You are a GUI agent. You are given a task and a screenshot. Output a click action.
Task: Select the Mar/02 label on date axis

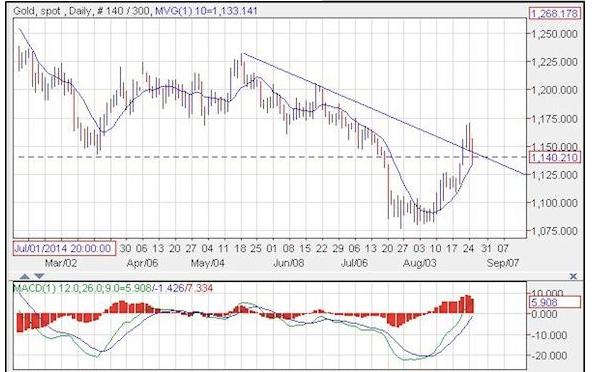coord(61,263)
